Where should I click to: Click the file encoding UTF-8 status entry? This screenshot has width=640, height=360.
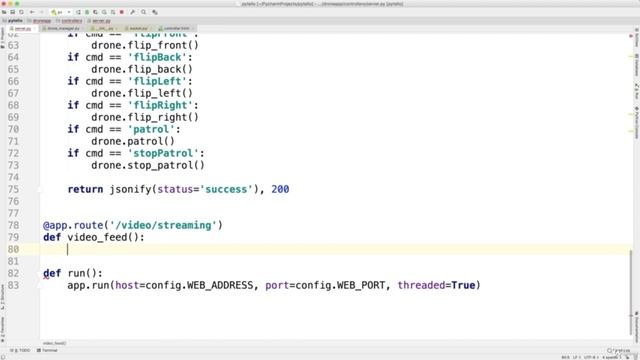point(591,357)
